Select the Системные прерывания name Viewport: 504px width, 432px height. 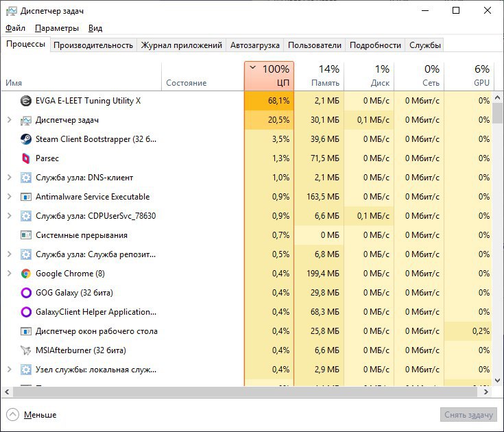82,235
